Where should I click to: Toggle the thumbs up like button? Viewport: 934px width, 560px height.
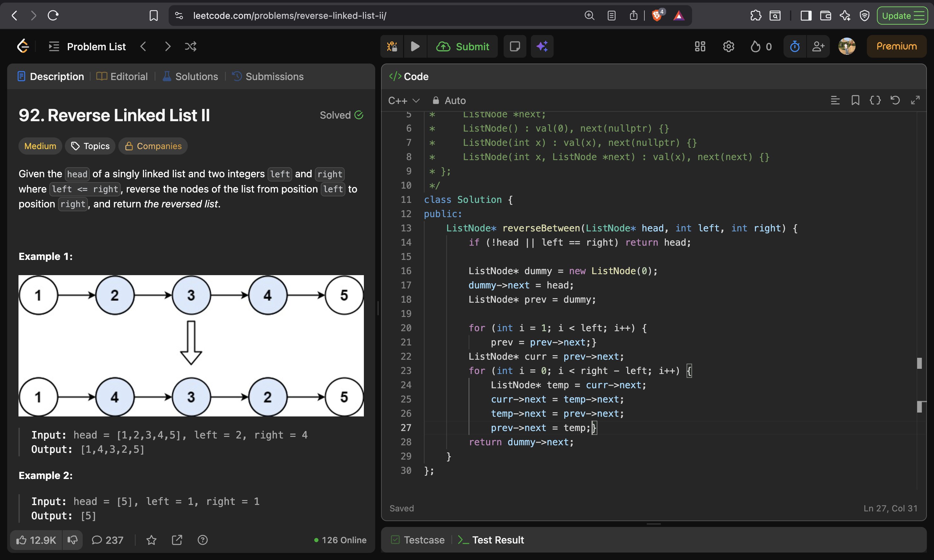[x=36, y=540]
